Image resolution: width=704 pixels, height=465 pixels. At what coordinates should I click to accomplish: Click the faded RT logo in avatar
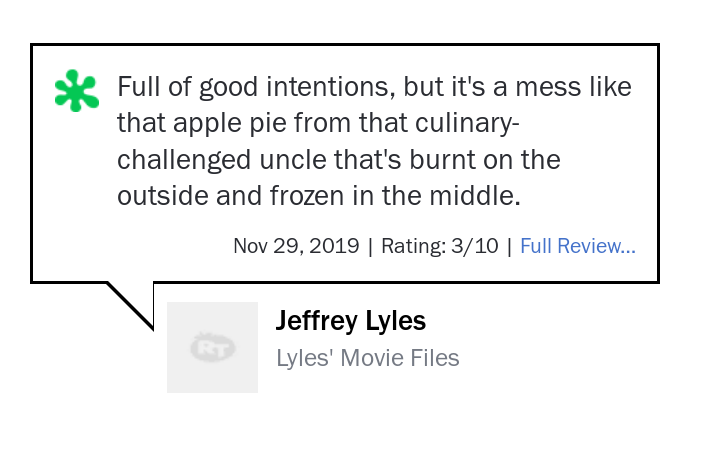tap(213, 347)
